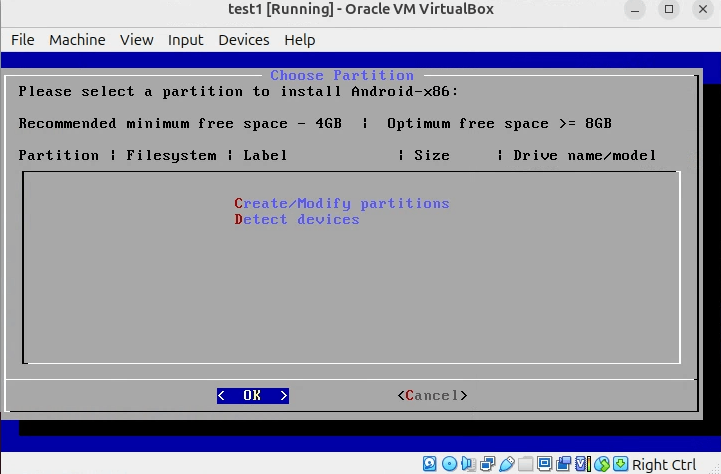Screen dimensions: 721x474
Task: Maximize the VirtualBox window
Action: click(x=669, y=9)
